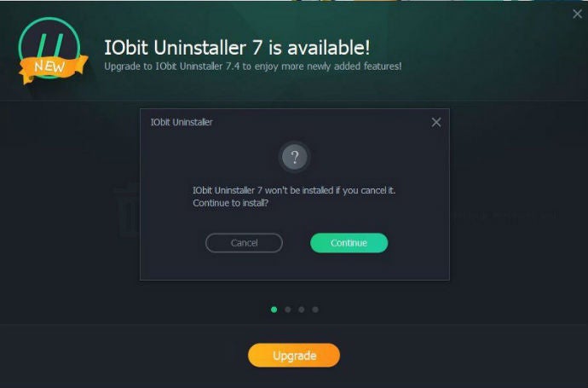The image size is (588, 388).
Task: Go to the fourth slide indicator dot
Action: (315, 310)
